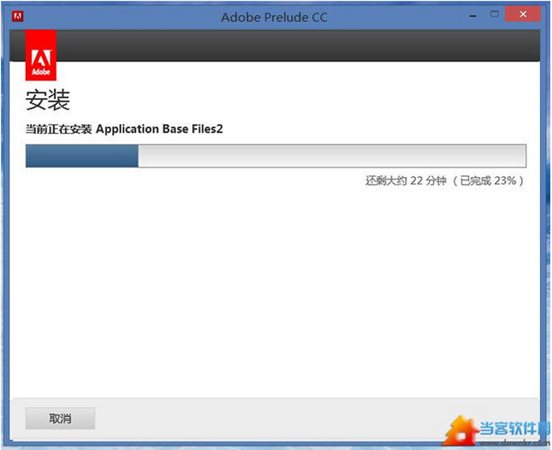
Task: Click the red Adobe logo badge
Action: coord(41,55)
